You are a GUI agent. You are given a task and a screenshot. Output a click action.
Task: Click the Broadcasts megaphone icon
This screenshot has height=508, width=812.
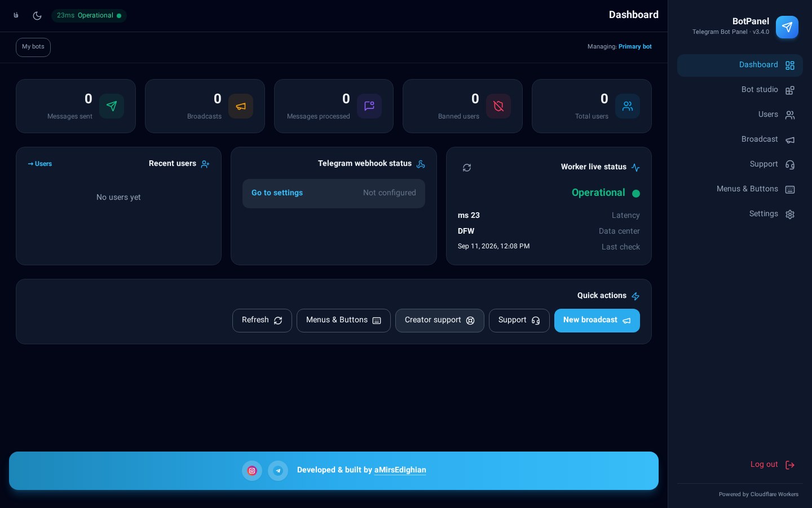click(x=241, y=106)
